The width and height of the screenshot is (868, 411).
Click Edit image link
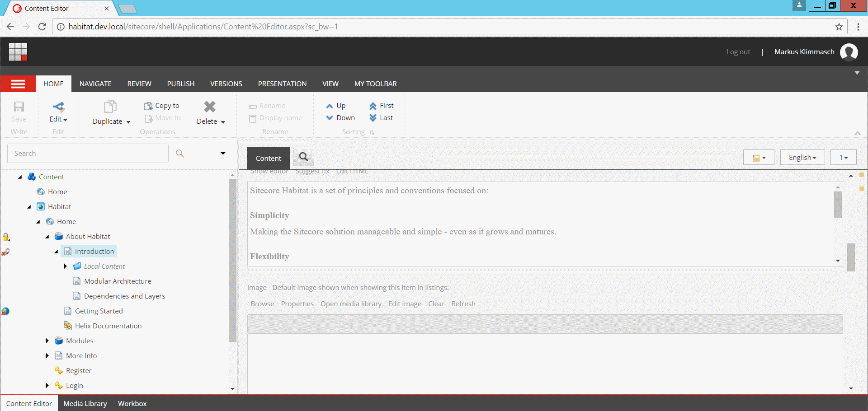tap(405, 304)
